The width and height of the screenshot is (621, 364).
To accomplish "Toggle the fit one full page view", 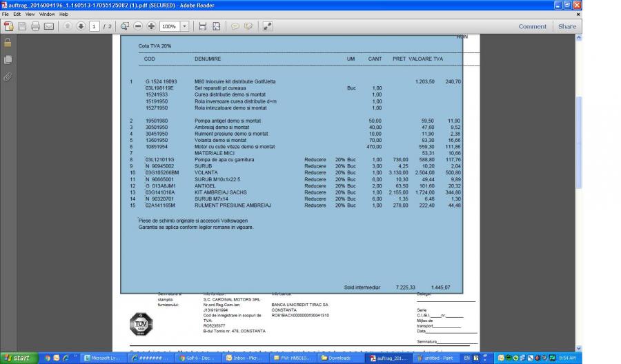I will 217,26.
